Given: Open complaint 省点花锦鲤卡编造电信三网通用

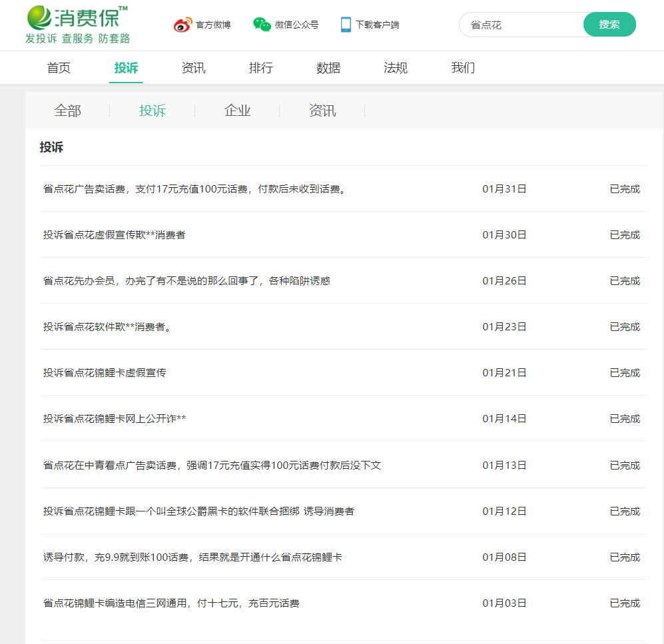Looking at the screenshot, I should point(171,603).
